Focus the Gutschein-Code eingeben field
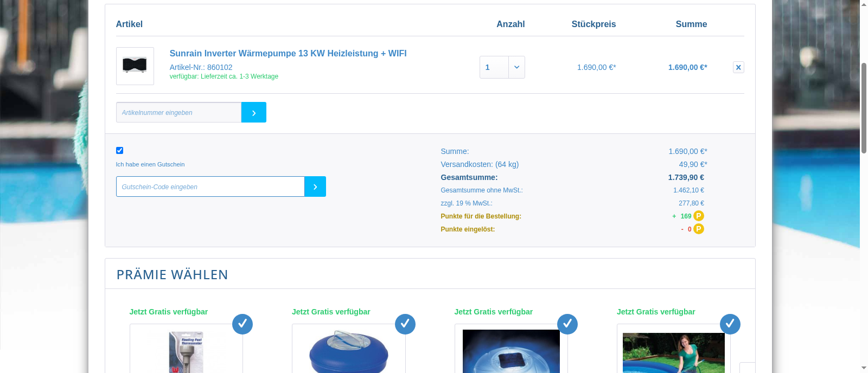The image size is (868, 373). pyautogui.click(x=210, y=186)
